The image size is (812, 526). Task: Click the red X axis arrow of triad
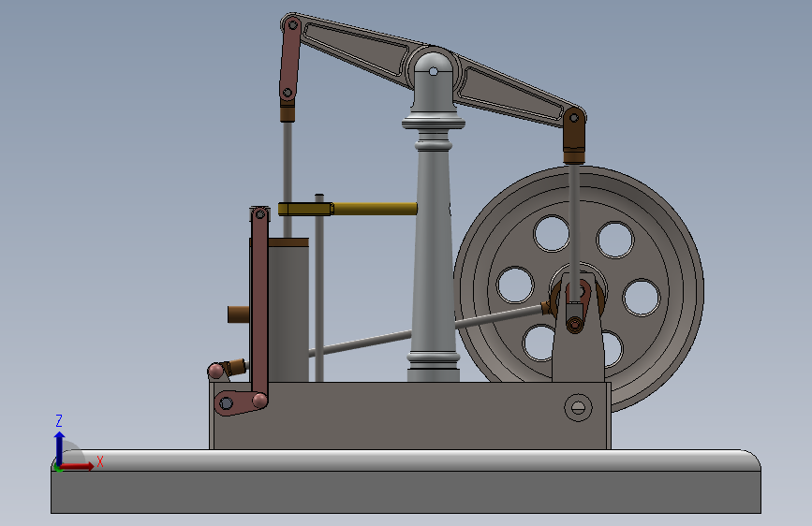coord(79,466)
